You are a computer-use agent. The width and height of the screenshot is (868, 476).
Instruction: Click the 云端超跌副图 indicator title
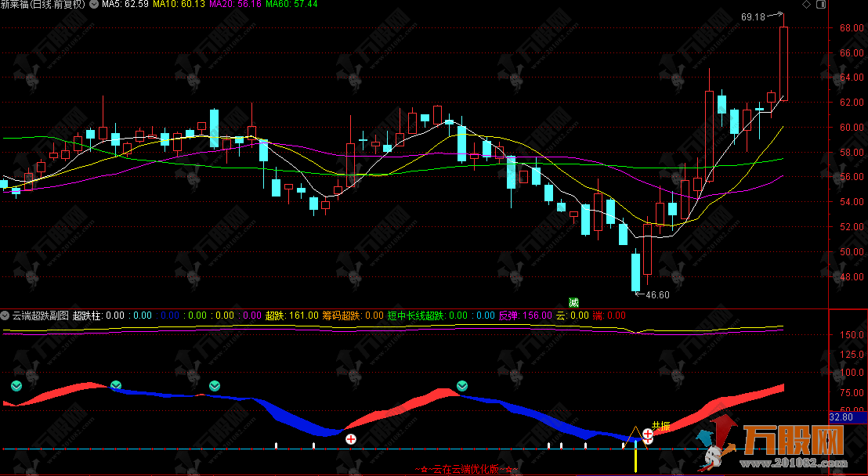[41, 316]
